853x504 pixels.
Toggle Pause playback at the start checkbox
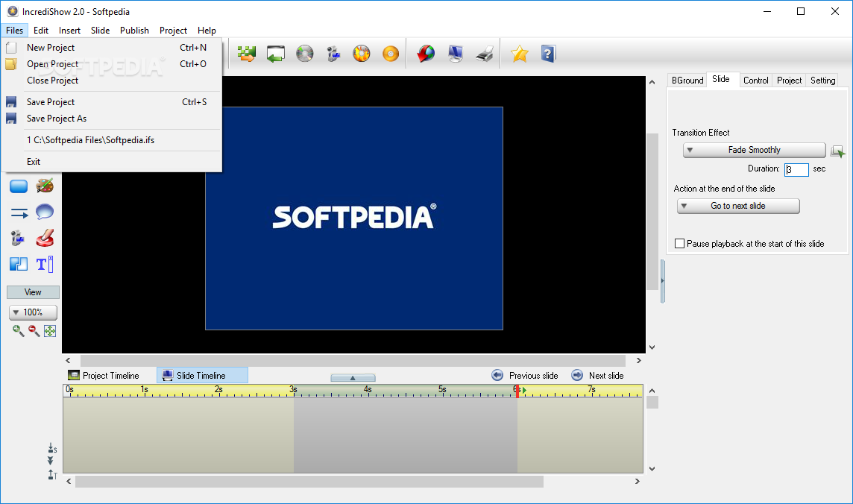pyautogui.click(x=679, y=244)
